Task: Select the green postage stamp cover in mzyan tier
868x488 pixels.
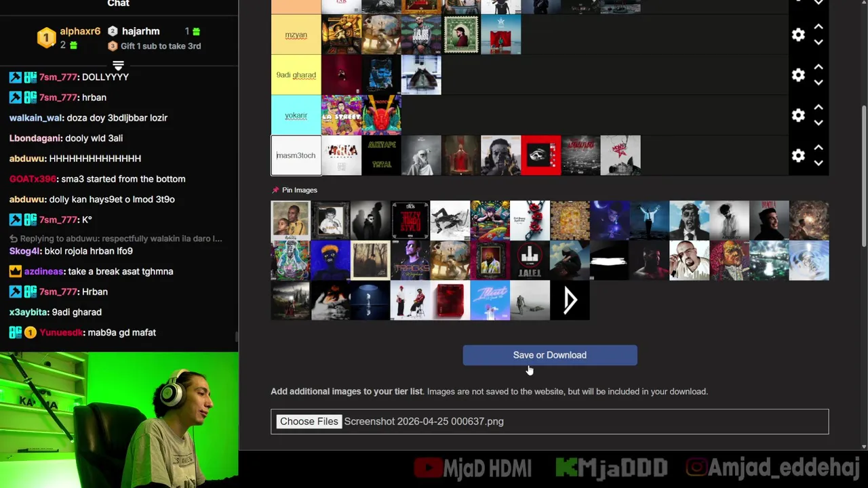Action: click(461, 35)
